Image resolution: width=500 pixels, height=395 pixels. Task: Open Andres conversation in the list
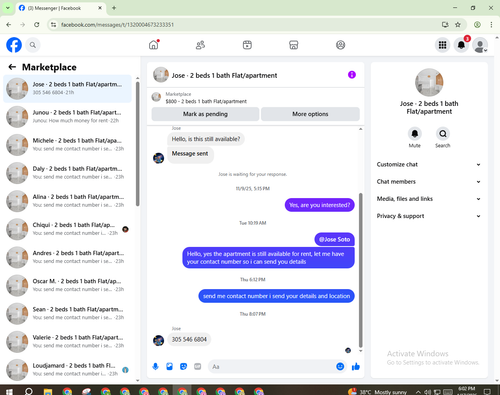[67, 257]
